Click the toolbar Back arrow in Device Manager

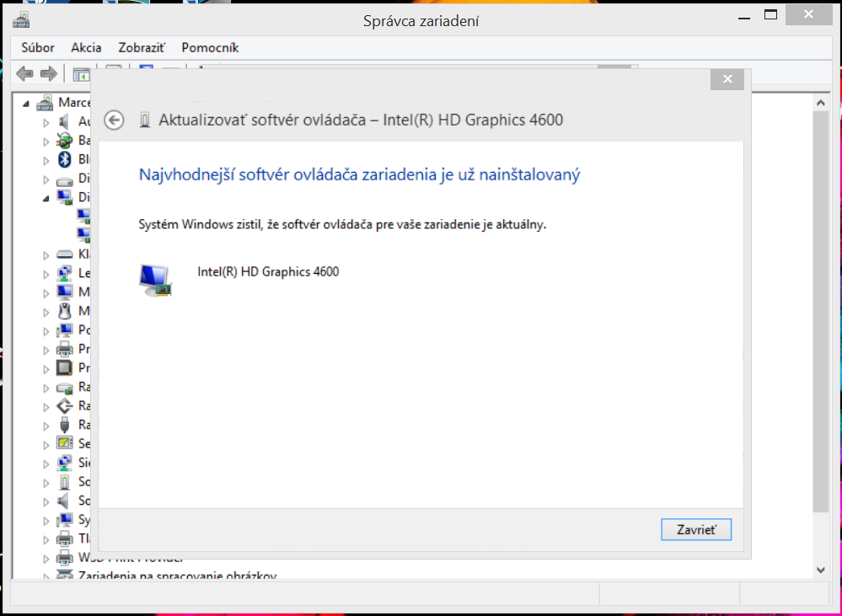pos(24,74)
